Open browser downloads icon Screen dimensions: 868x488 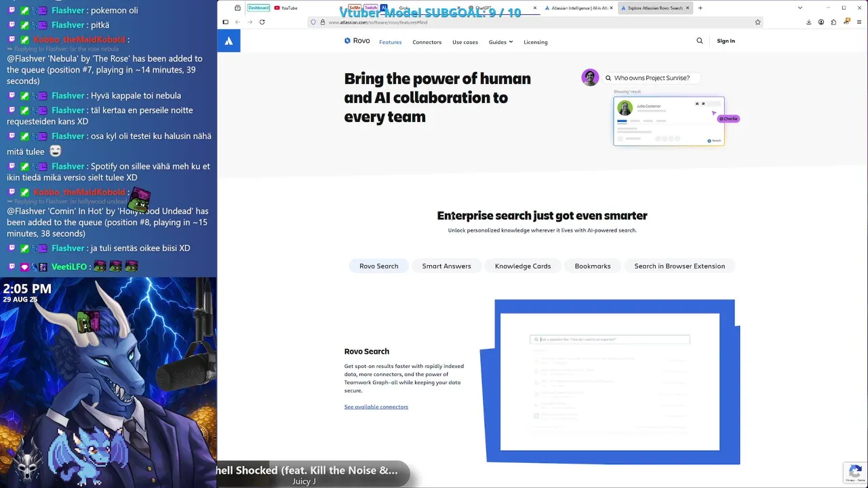(808, 22)
